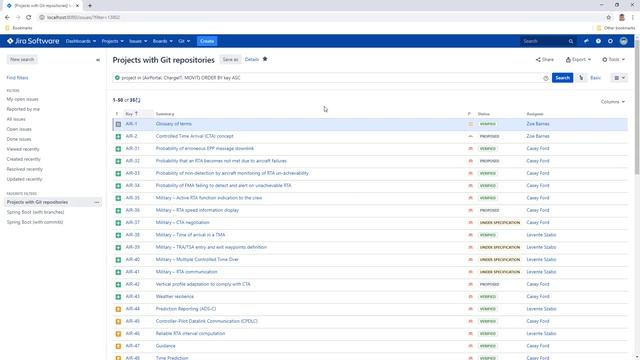
Task: Select My open issues filter
Action: point(22,99)
